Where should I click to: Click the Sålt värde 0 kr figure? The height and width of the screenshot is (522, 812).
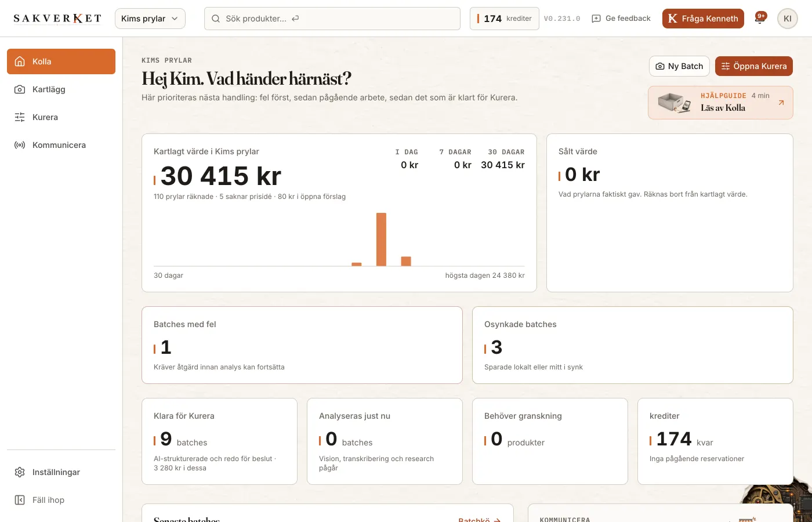(x=582, y=175)
